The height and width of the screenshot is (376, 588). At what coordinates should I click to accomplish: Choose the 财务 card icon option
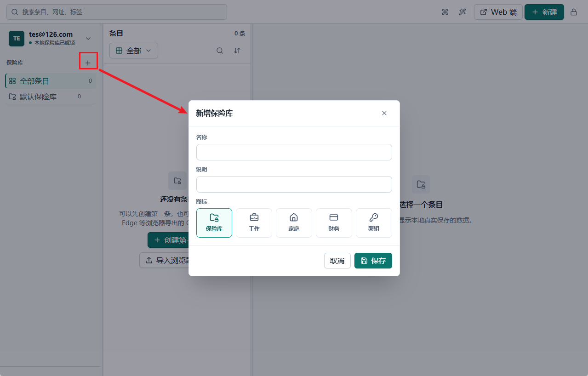pos(334,223)
